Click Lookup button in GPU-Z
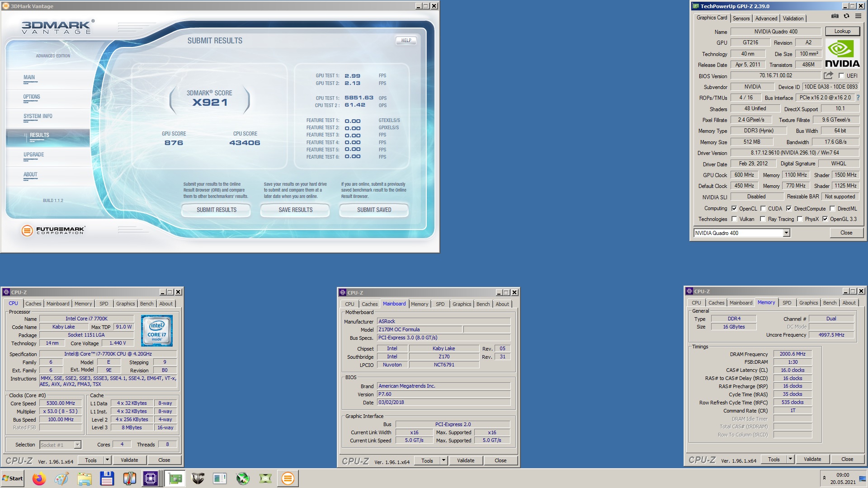This screenshot has height=488, width=868. tap(842, 31)
